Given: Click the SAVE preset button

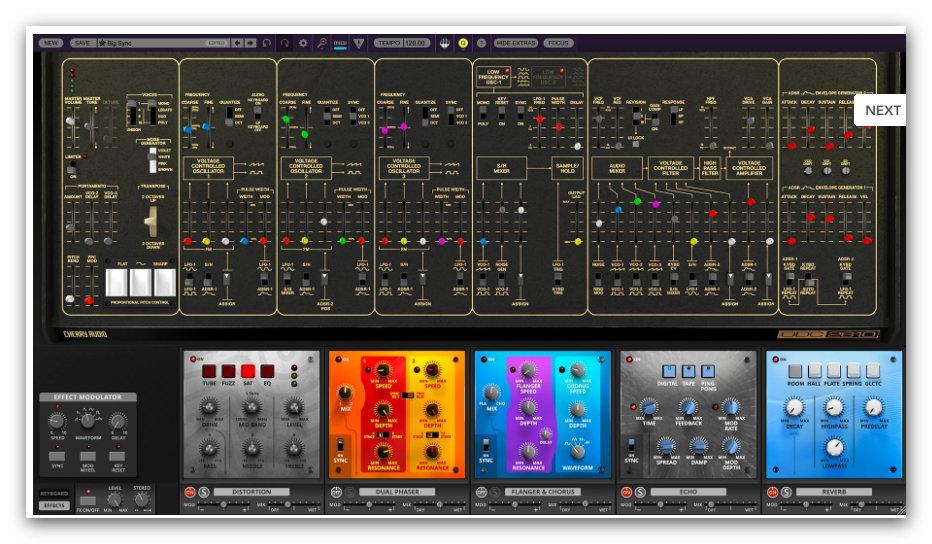Looking at the screenshot, I should (x=83, y=43).
